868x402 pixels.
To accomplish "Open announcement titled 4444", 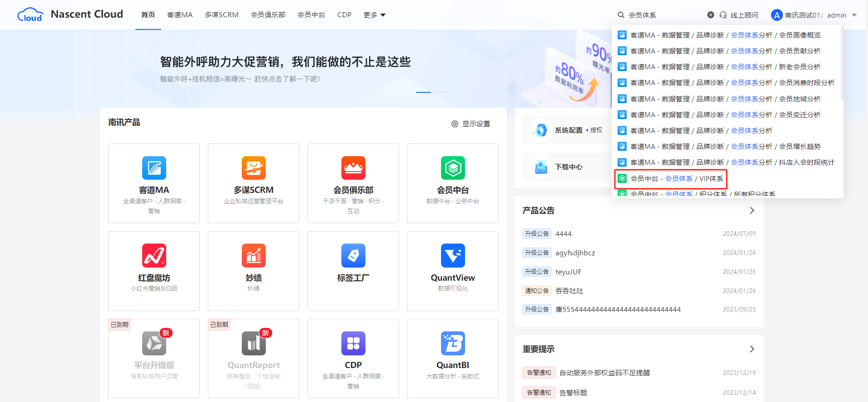I will pos(563,234).
